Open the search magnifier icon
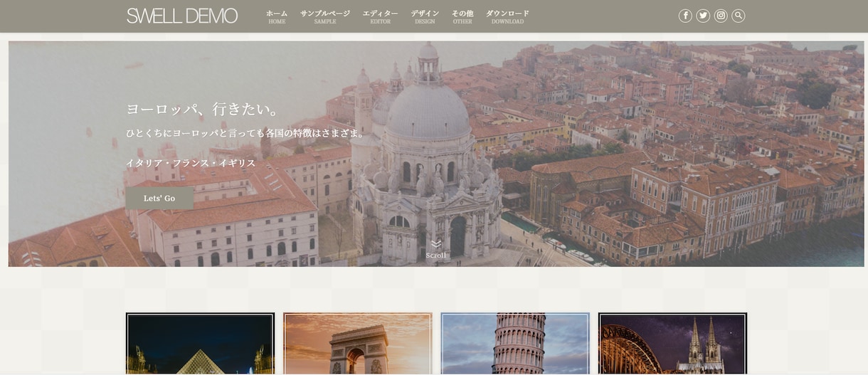This screenshot has width=868, height=375. point(739,16)
